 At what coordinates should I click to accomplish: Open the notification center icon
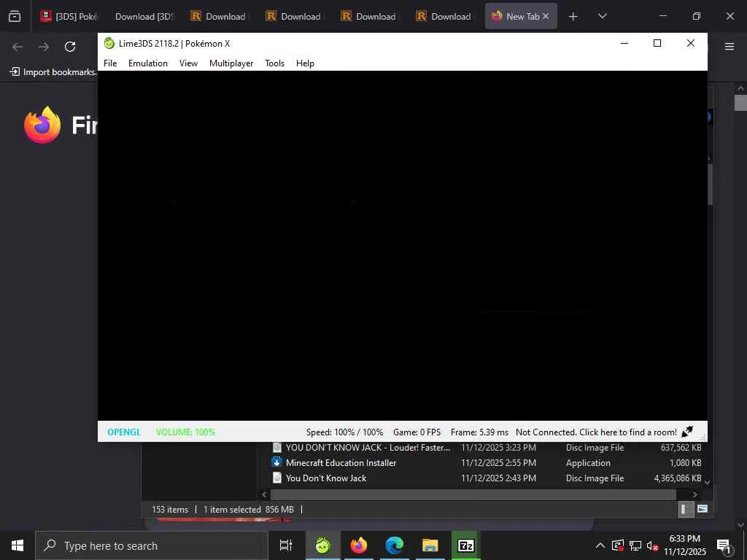click(724, 545)
